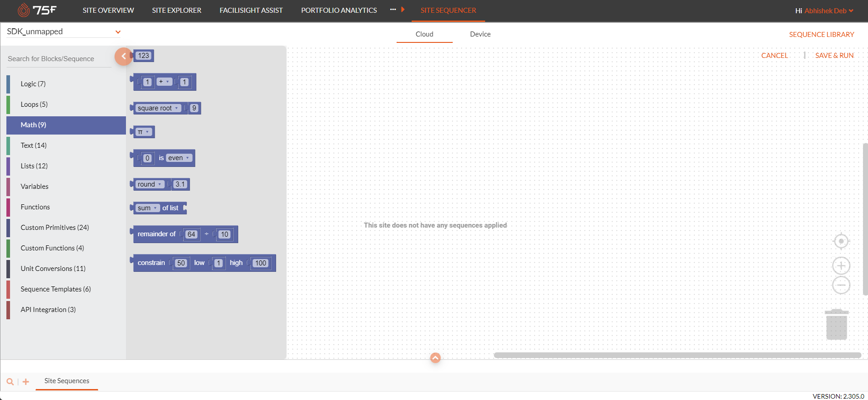Viewport: 868px width, 400px height.
Task: Select API Integration (3) category
Action: point(66,310)
